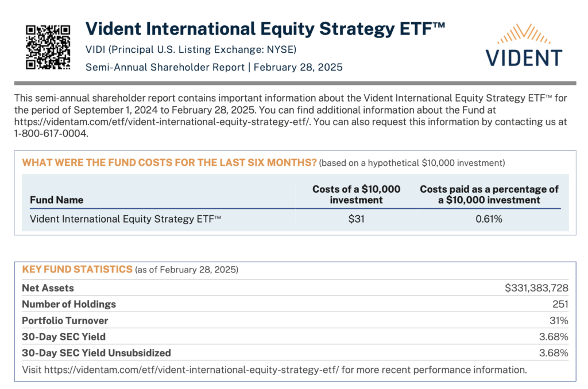The height and width of the screenshot is (389, 588).
Task: Click the phone number 1-800-617-0004
Action: coord(51,134)
